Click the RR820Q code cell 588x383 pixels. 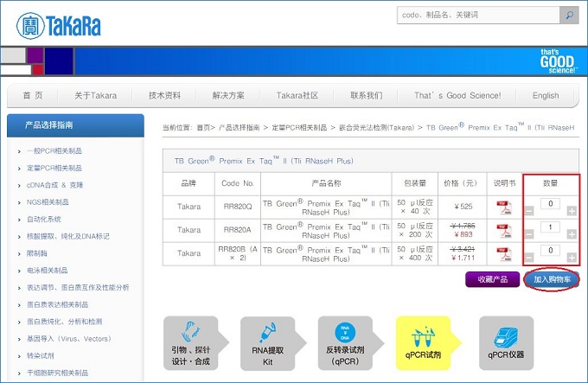point(238,207)
